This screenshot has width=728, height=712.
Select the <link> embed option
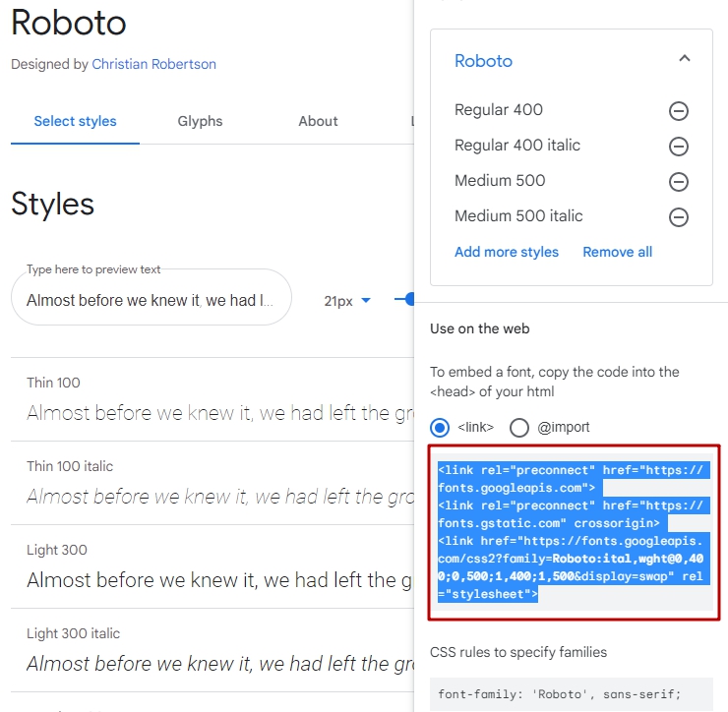(x=440, y=428)
